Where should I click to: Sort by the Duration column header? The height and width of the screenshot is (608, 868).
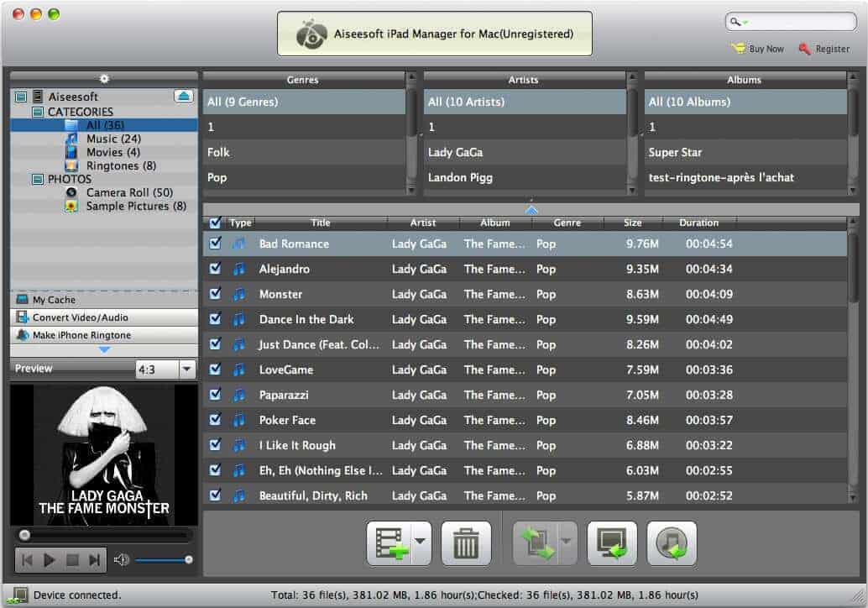(x=698, y=223)
